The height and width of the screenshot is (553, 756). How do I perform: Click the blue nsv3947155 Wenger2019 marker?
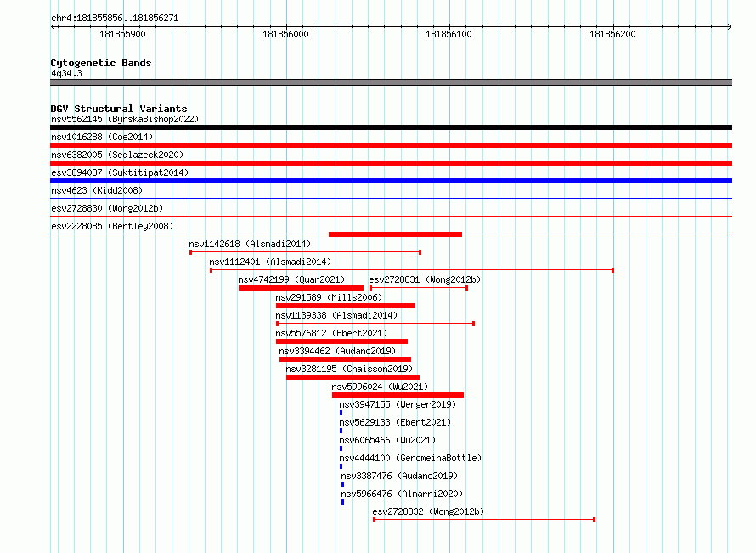pos(341,413)
